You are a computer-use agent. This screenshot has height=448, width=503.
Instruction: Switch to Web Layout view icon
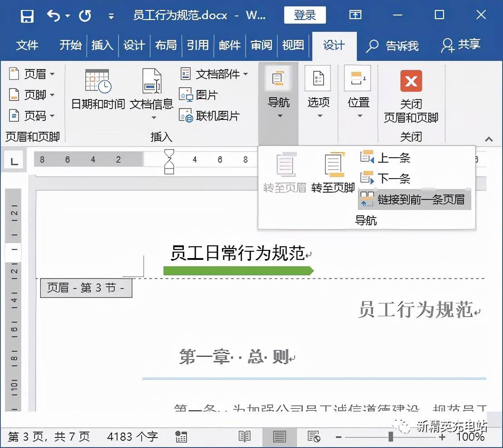click(313, 437)
